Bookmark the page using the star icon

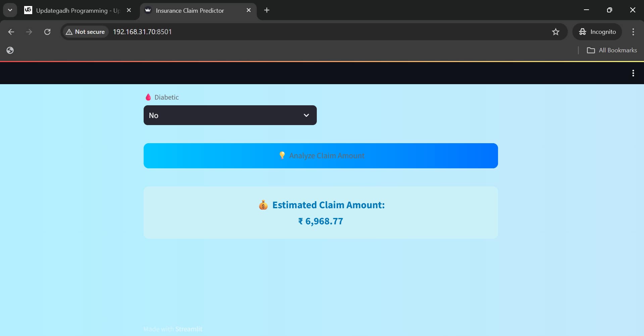tap(556, 32)
